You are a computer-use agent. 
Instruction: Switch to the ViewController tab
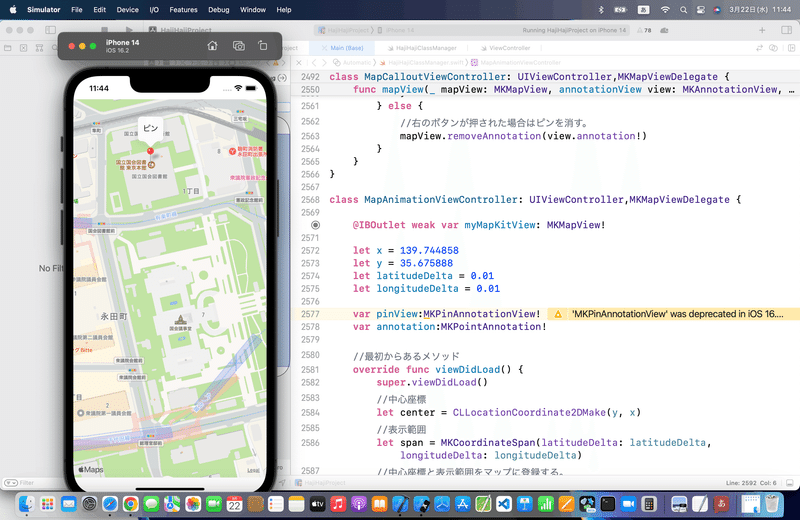[x=505, y=48]
